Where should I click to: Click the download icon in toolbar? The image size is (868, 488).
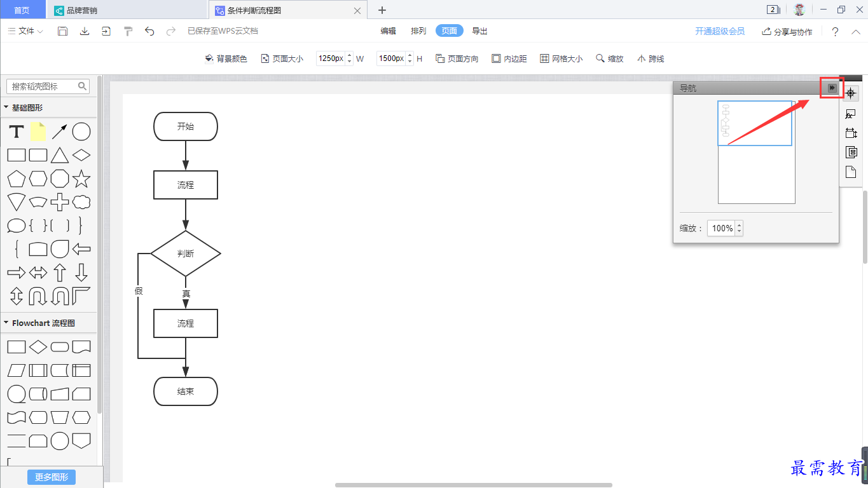point(84,31)
